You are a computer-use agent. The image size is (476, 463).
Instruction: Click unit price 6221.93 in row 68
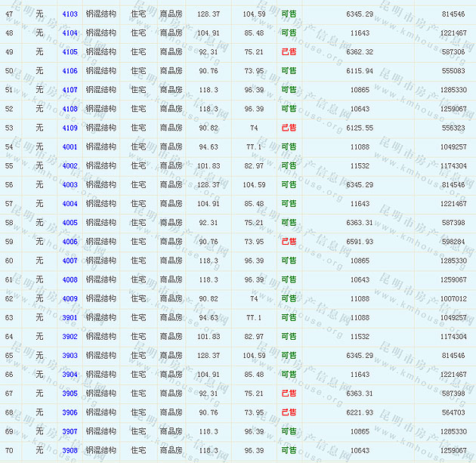click(359, 412)
